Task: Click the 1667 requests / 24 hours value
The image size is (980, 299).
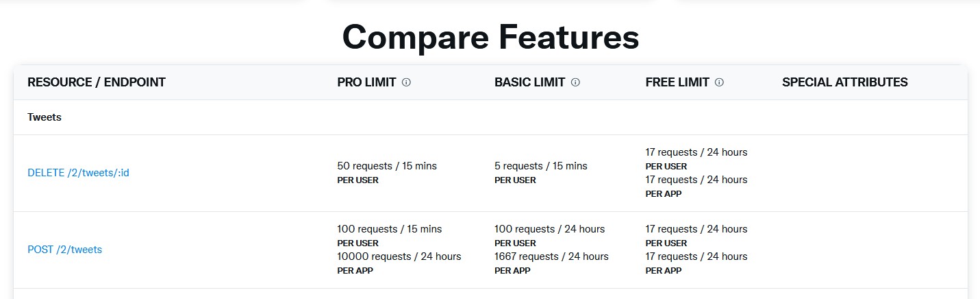Action: 551,256
